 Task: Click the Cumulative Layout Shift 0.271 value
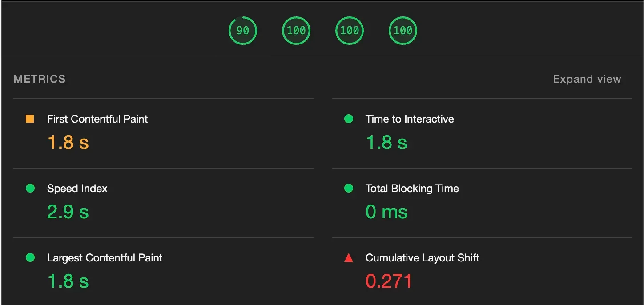(388, 281)
